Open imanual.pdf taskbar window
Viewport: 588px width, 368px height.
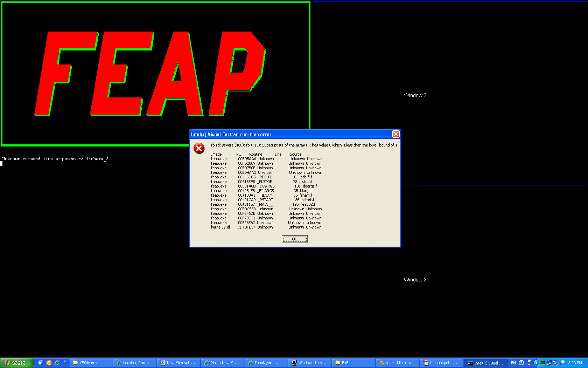[x=441, y=363]
